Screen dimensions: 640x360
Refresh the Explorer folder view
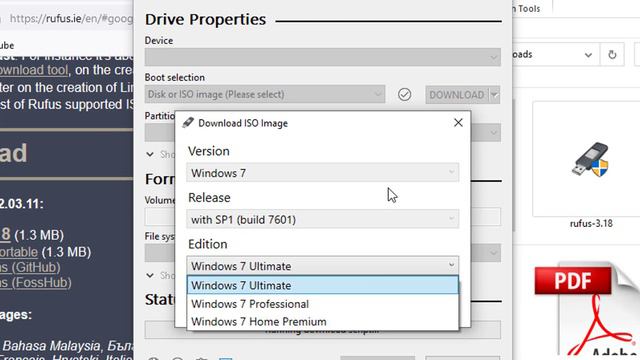(x=612, y=54)
